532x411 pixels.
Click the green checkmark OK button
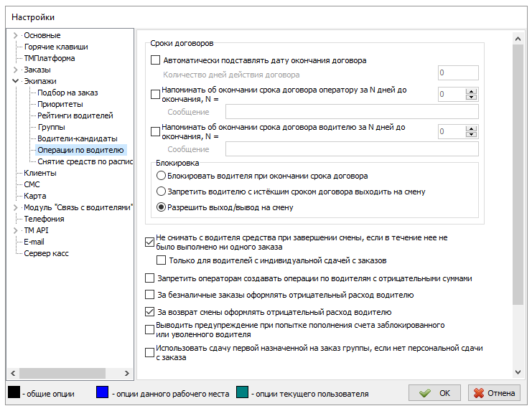click(x=434, y=393)
